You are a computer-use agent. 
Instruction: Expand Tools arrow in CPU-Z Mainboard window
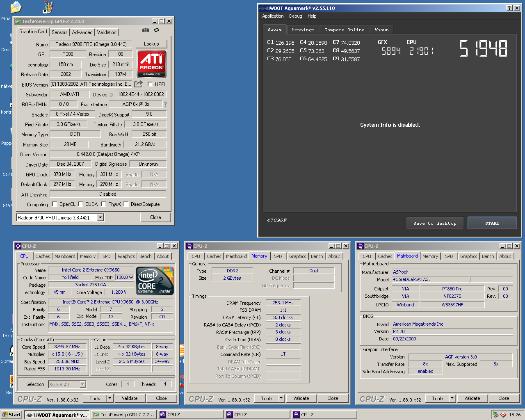tap(452, 398)
